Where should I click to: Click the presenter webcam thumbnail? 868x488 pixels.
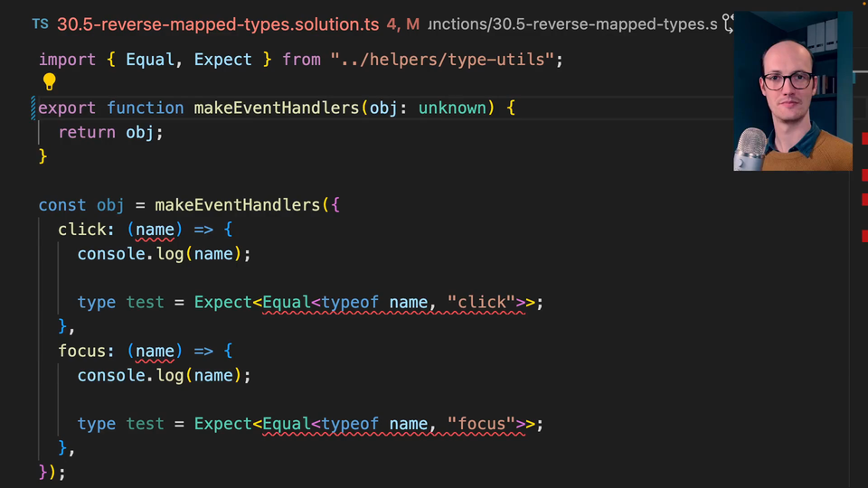[792, 91]
